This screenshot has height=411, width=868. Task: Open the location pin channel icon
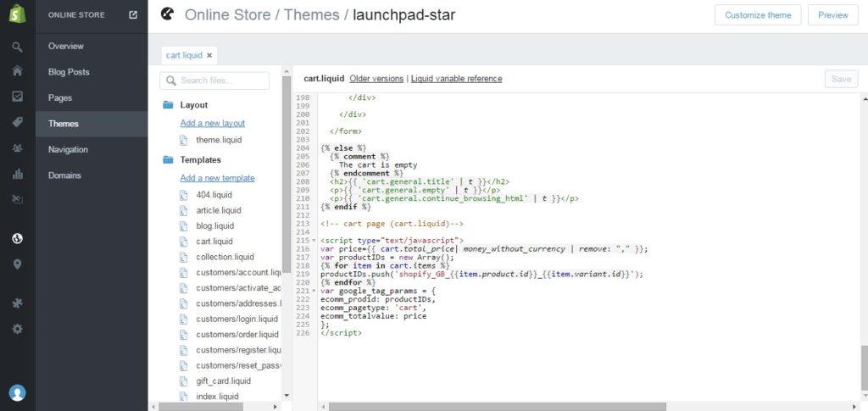17,264
